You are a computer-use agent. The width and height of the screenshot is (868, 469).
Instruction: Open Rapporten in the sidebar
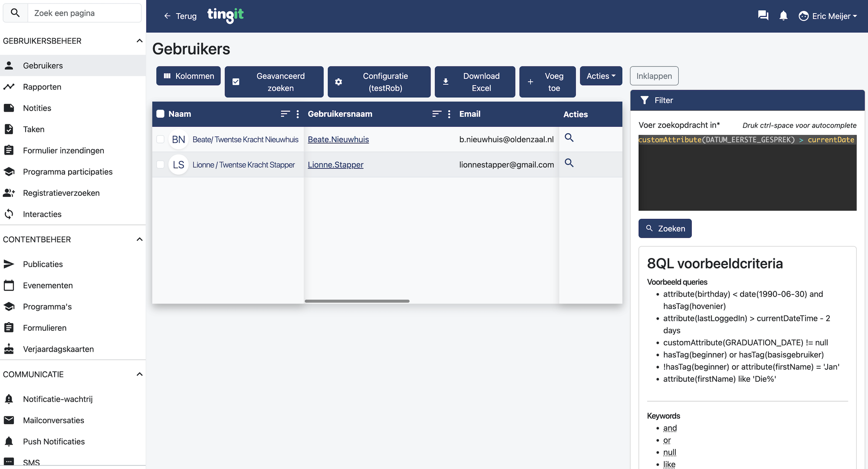coord(42,87)
